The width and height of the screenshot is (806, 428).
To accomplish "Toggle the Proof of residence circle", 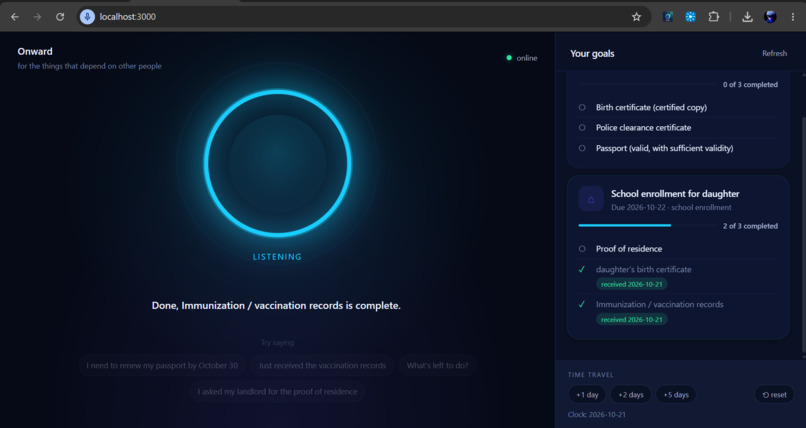I will click(x=582, y=249).
